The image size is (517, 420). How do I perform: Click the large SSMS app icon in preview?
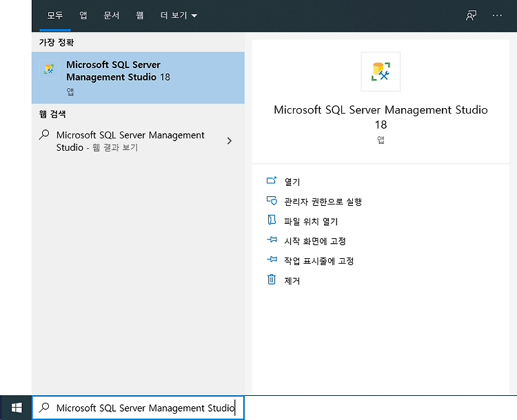coord(381,72)
